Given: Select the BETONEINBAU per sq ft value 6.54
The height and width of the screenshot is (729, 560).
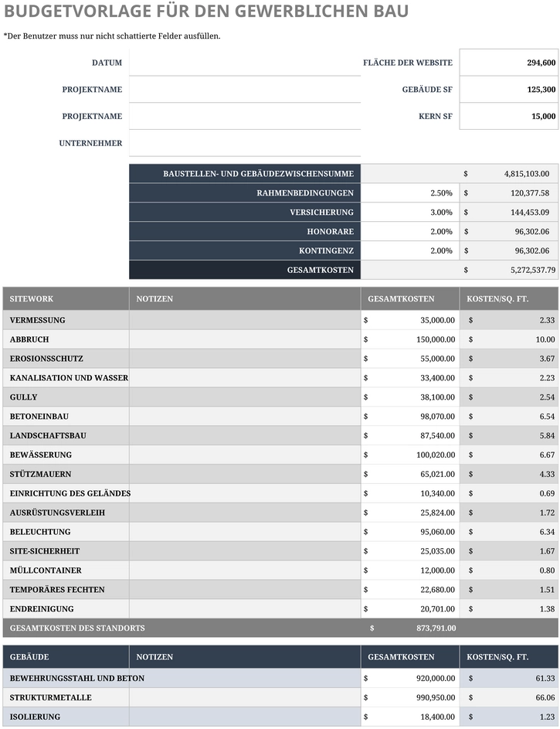Looking at the screenshot, I should coord(509,416).
